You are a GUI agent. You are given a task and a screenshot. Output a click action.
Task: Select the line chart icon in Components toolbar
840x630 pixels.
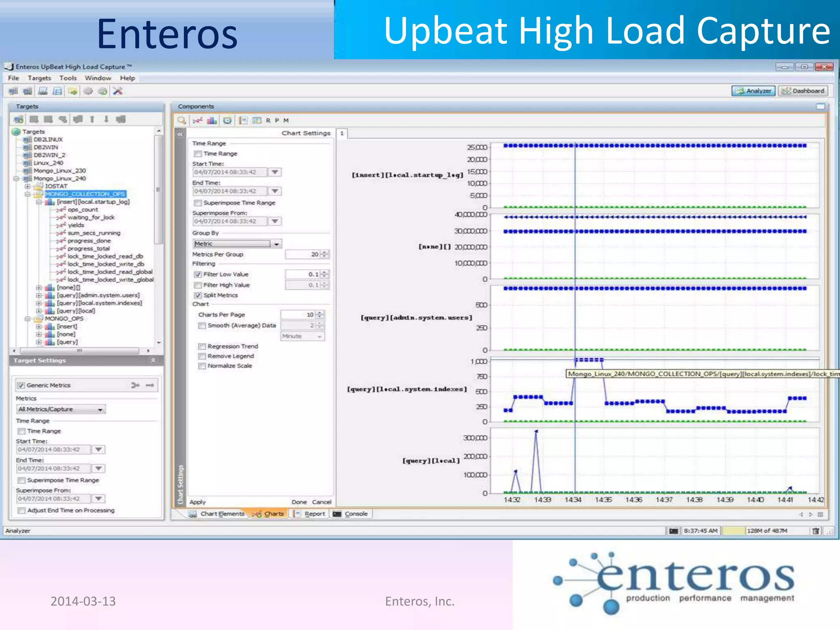(x=197, y=121)
